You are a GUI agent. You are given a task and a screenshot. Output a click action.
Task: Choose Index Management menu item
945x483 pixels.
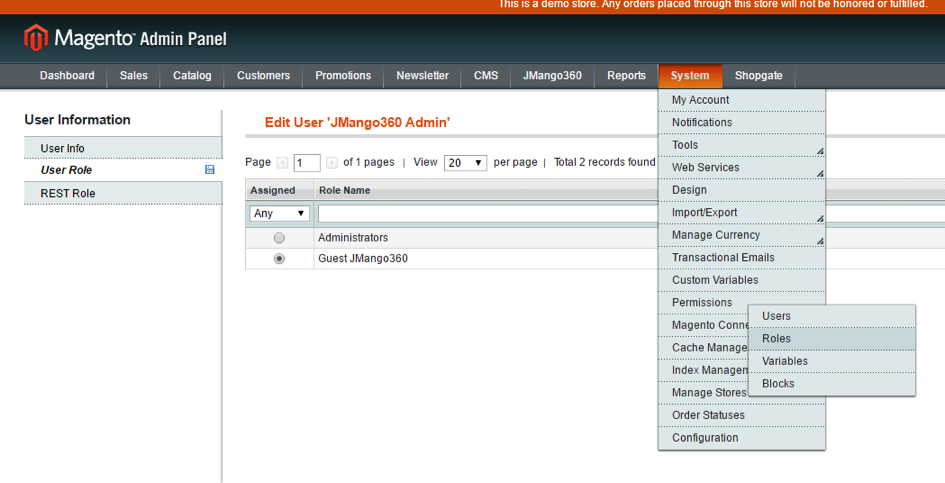tap(704, 370)
